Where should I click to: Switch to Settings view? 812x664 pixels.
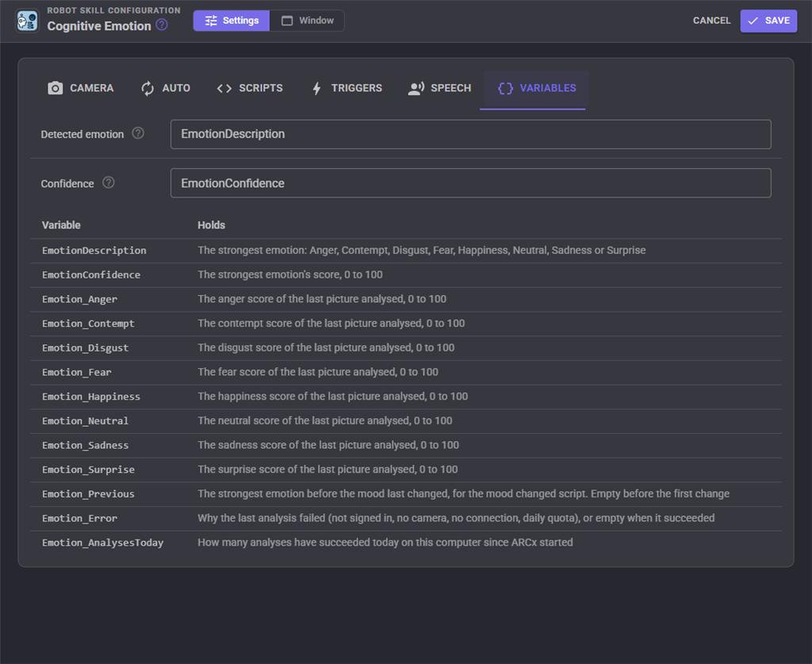pyautogui.click(x=232, y=21)
